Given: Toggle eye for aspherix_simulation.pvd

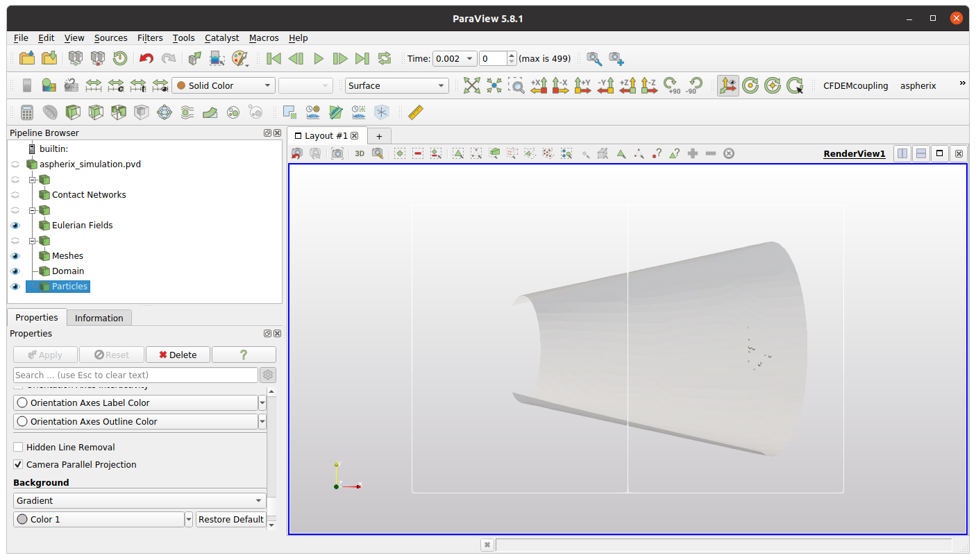Looking at the screenshot, I should point(15,164).
